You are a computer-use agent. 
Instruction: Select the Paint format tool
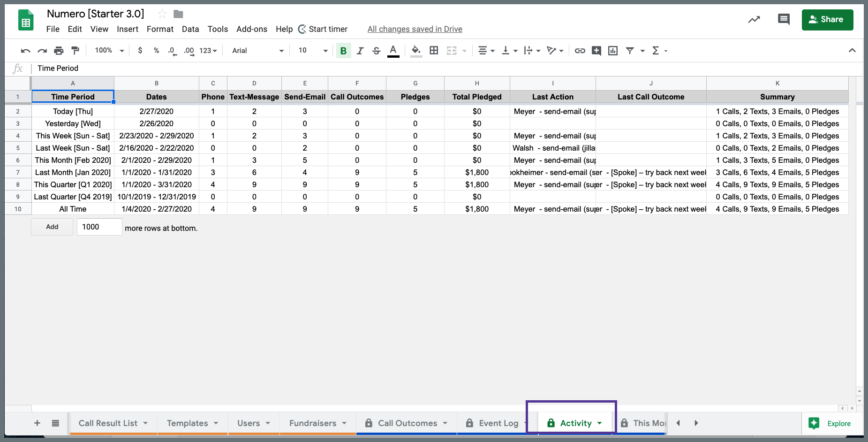coord(75,51)
